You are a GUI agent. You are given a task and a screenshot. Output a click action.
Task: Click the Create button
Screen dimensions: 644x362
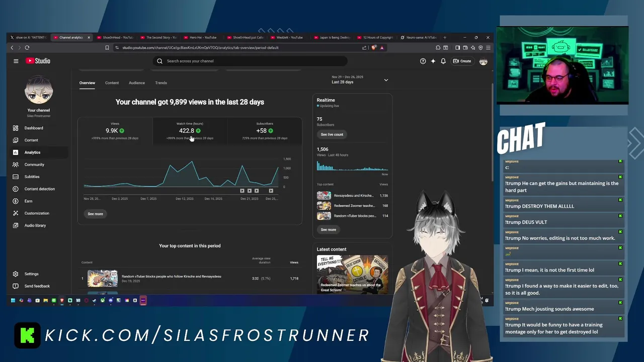pyautogui.click(x=462, y=61)
